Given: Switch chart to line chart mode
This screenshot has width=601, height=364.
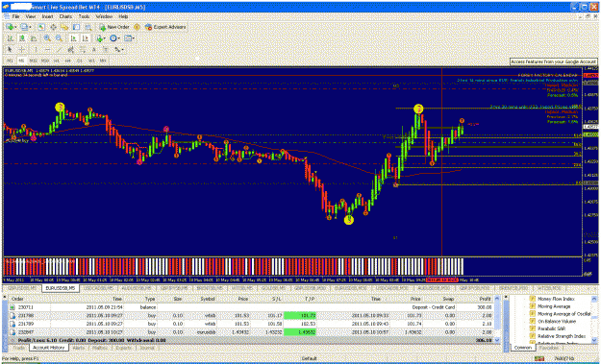Looking at the screenshot, I should click(x=34, y=38).
